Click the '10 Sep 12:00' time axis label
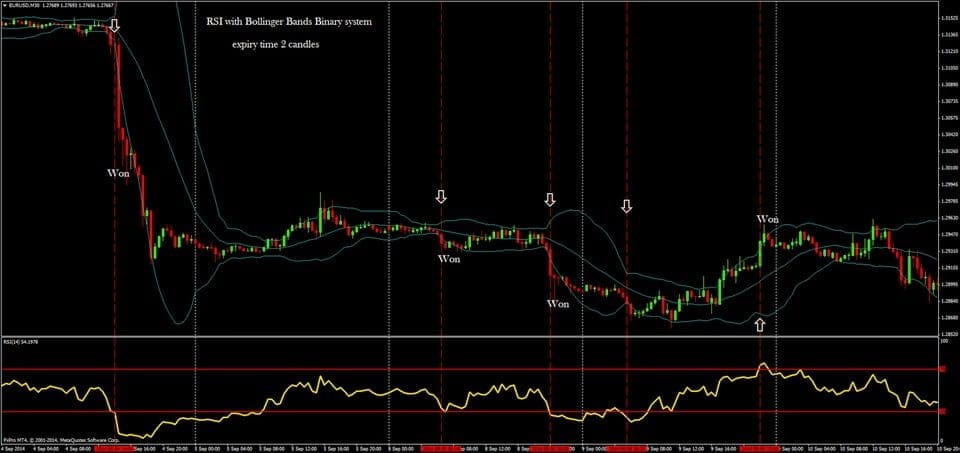 pos(887,449)
